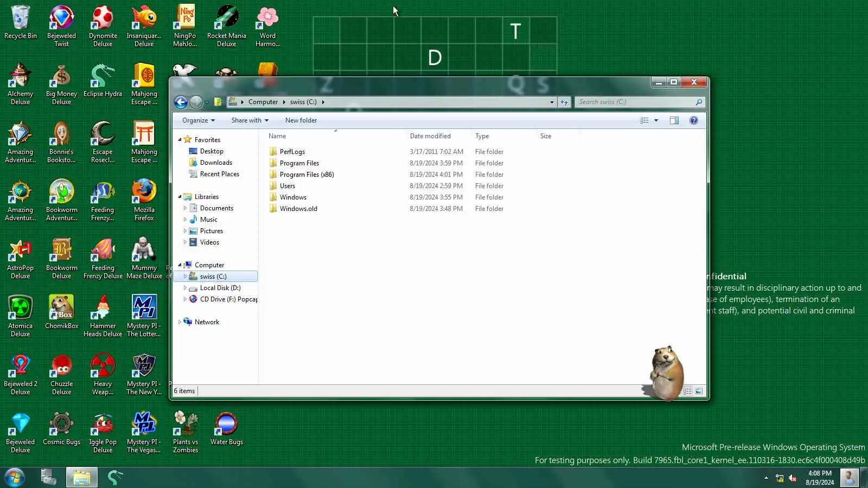This screenshot has height=488, width=868.
Task: Open Cosmic Bugs desktop icon
Action: click(62, 428)
